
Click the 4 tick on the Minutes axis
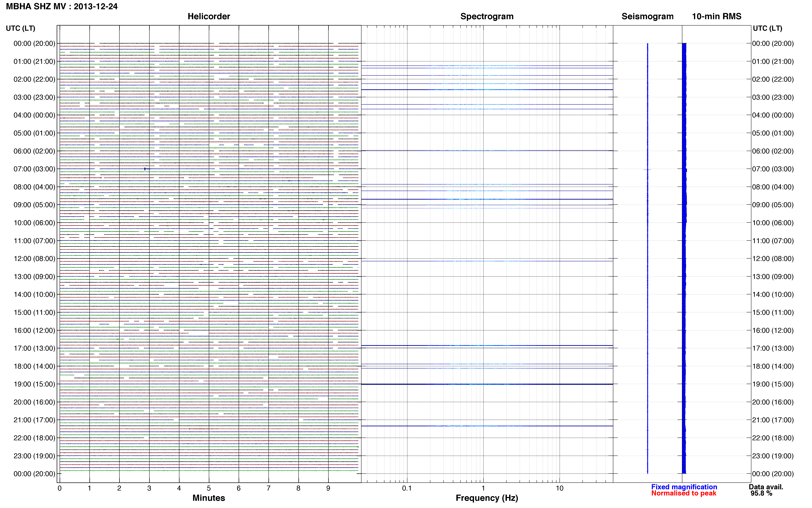coord(179,488)
